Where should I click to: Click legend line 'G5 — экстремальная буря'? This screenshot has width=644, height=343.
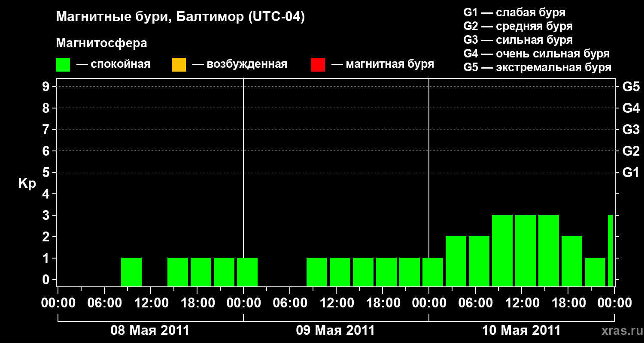pyautogui.click(x=537, y=67)
